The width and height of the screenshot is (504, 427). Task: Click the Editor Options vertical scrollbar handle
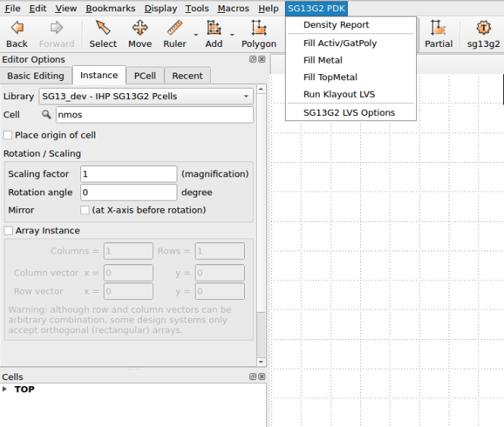[x=261, y=202]
